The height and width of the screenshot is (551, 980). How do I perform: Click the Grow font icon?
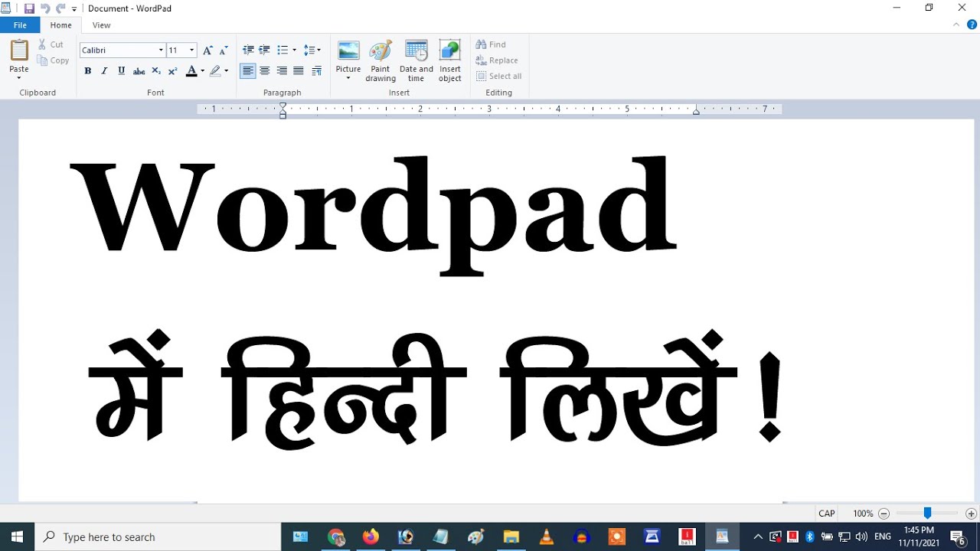[207, 51]
